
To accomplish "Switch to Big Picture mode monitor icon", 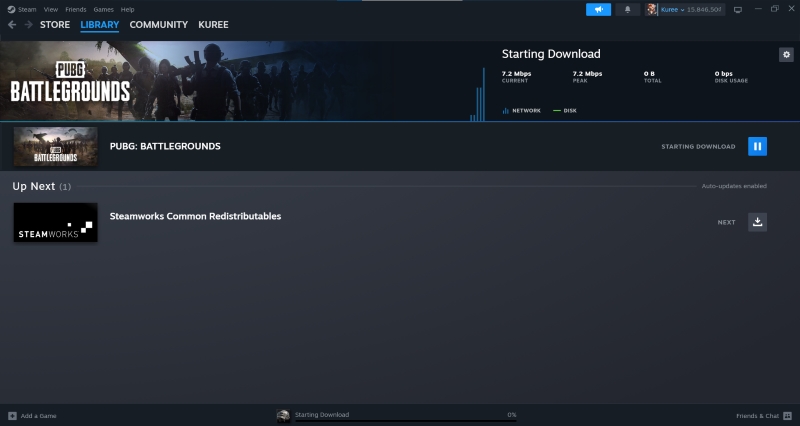I will click(x=738, y=9).
